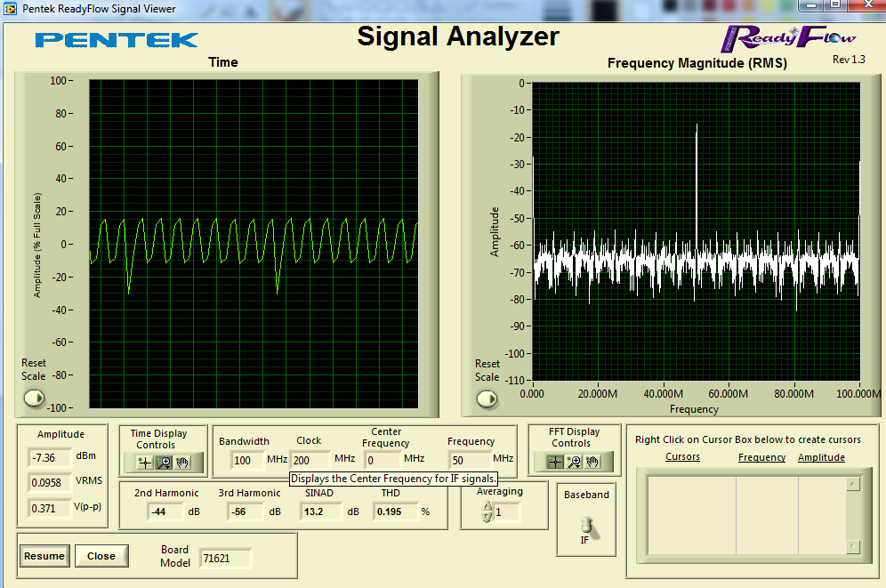Select pan hand tool in FFT Display Controls
Screen dimensions: 886x588
[592, 462]
